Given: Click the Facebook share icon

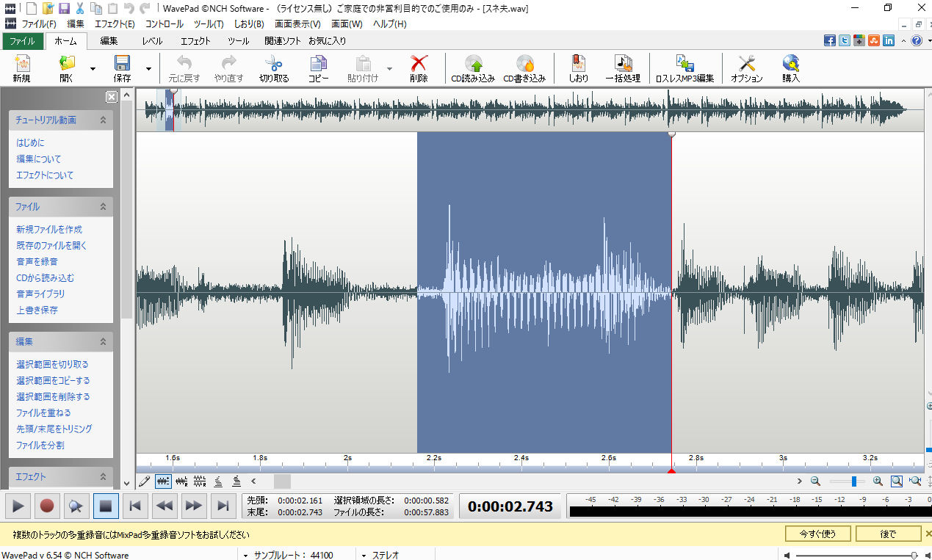Looking at the screenshot, I should (x=830, y=41).
